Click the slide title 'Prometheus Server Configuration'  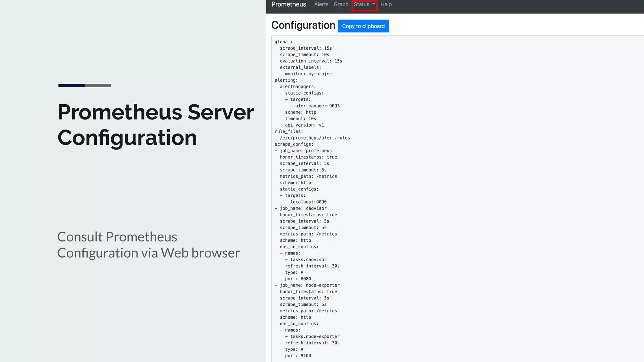[156, 125]
